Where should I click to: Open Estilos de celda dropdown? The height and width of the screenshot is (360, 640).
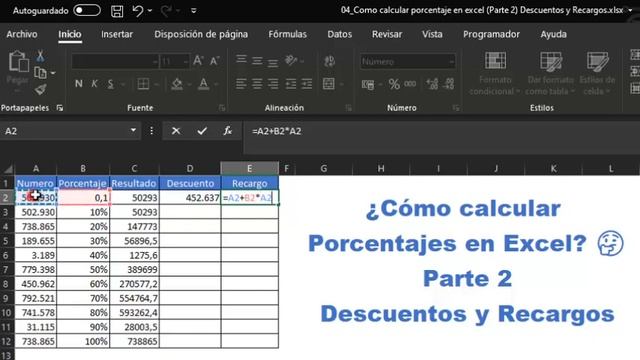(597, 73)
